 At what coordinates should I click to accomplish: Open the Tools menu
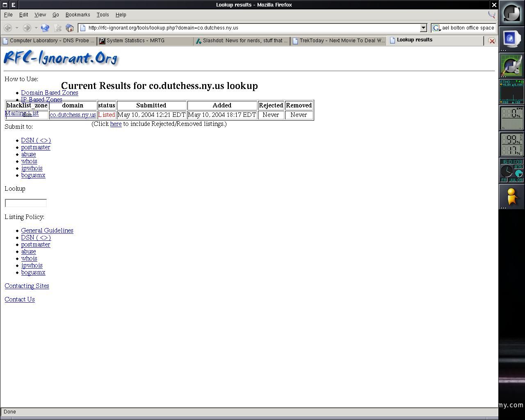coord(103,14)
